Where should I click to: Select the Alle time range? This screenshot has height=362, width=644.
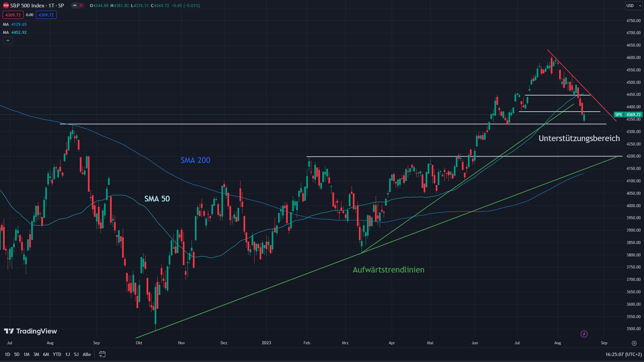[x=87, y=354]
